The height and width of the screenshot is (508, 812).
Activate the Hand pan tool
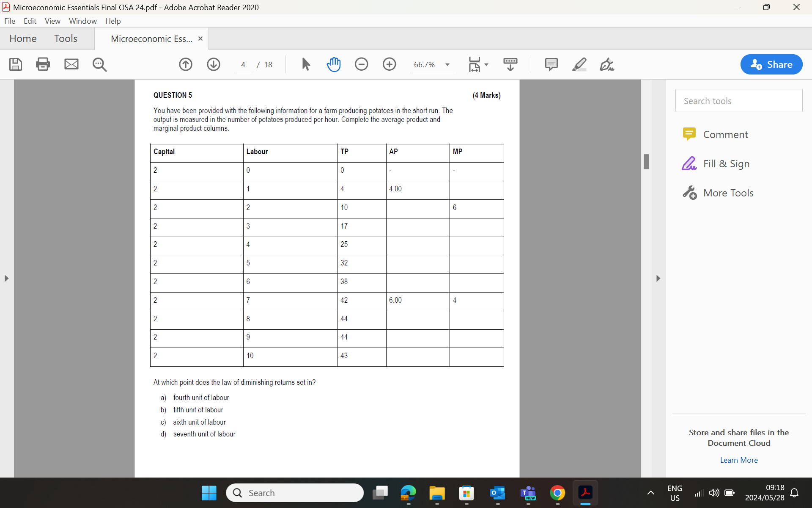coord(334,64)
